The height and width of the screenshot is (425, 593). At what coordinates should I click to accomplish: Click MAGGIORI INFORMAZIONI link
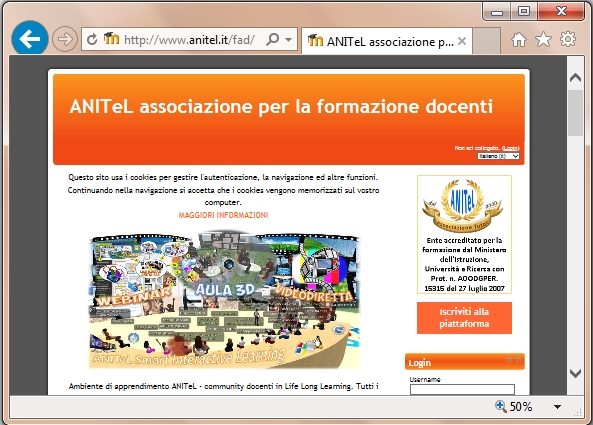click(223, 215)
